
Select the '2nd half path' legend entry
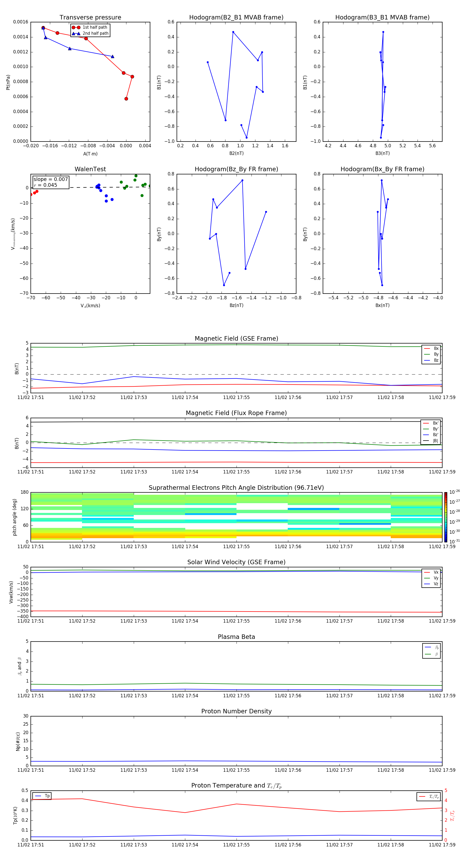(90, 33)
